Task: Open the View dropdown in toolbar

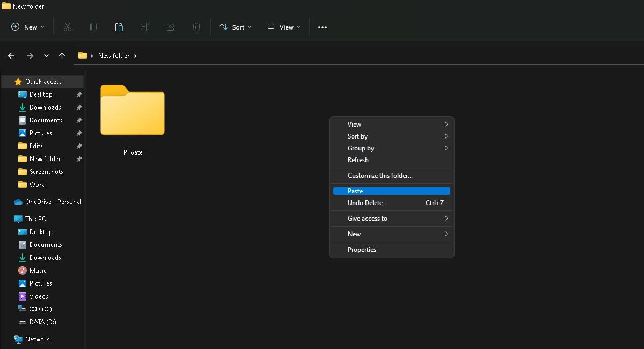Action: 284,27
